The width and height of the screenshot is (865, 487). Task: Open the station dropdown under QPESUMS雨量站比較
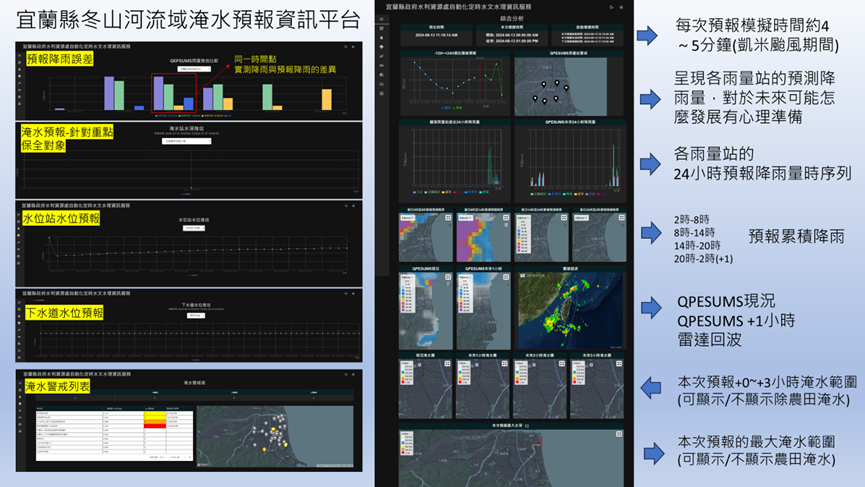coord(195,70)
